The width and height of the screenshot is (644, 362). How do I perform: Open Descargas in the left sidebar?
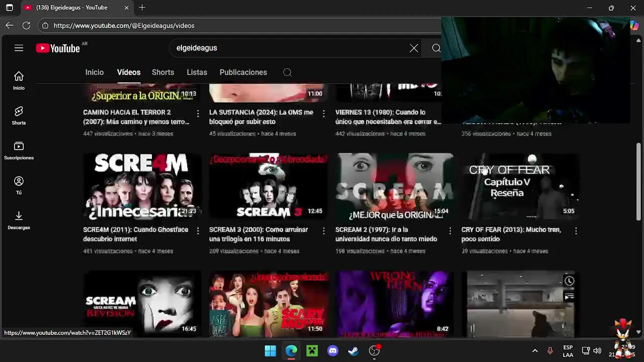click(x=19, y=220)
